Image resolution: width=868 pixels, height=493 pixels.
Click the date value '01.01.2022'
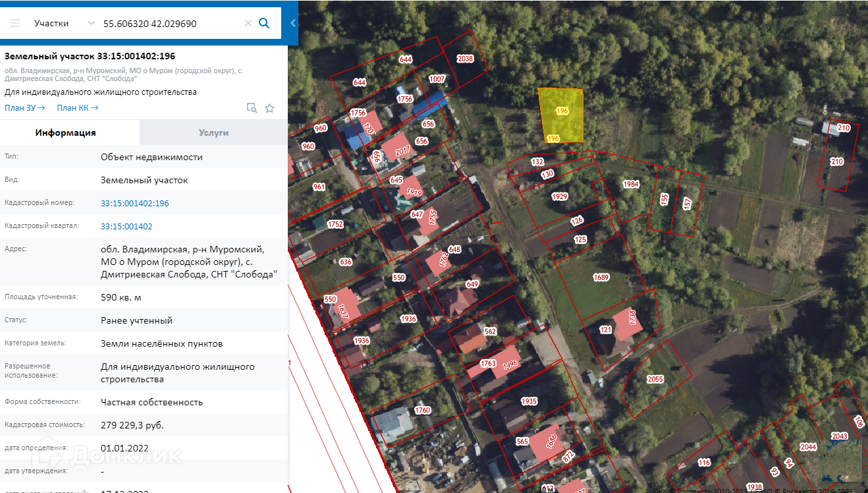pos(125,448)
